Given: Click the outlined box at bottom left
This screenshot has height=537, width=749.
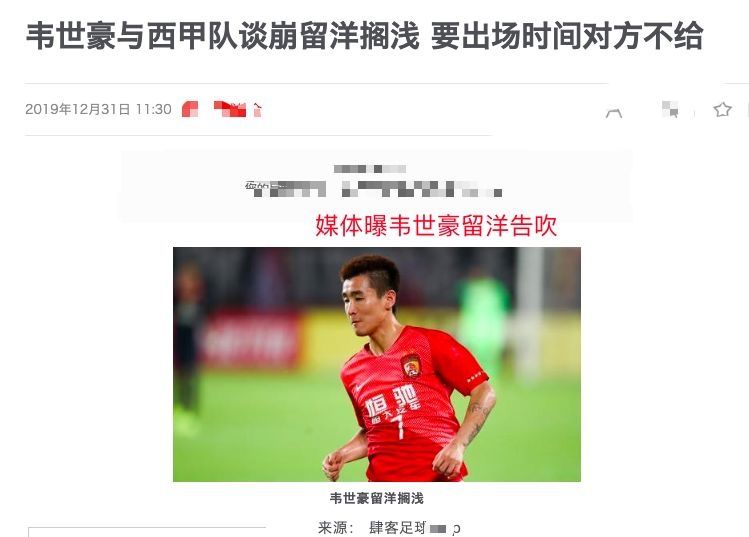Looking at the screenshot, I should tap(147, 532).
